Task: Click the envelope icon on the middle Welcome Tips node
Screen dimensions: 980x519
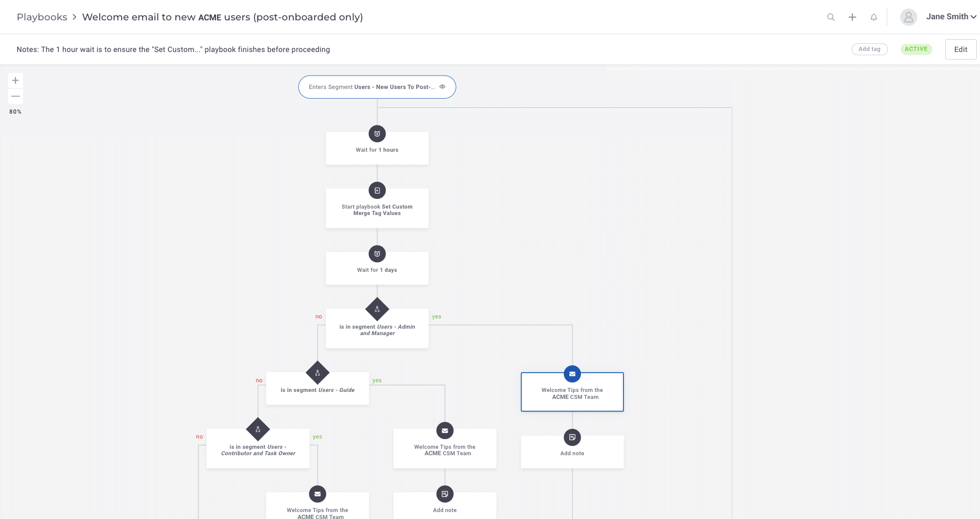Action: [444, 431]
